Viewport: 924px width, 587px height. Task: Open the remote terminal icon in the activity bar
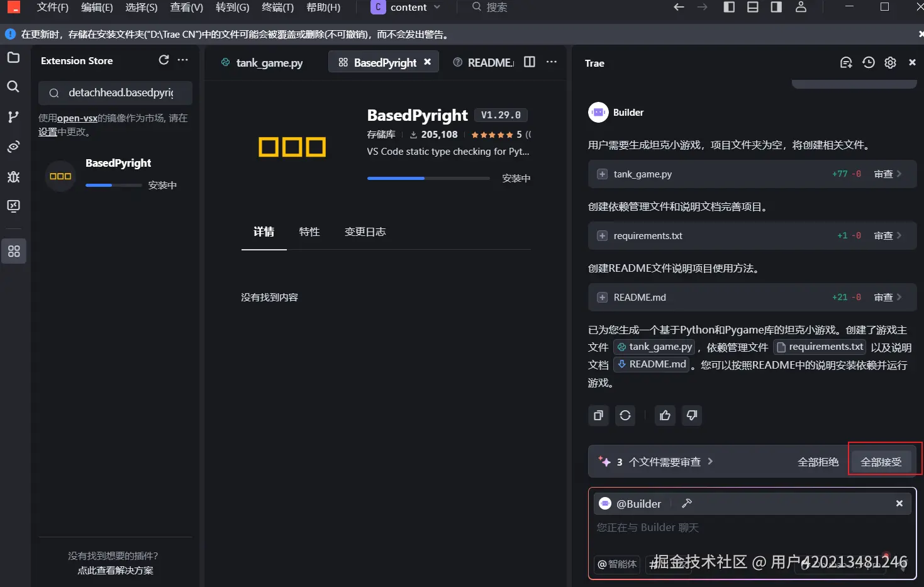pos(13,206)
